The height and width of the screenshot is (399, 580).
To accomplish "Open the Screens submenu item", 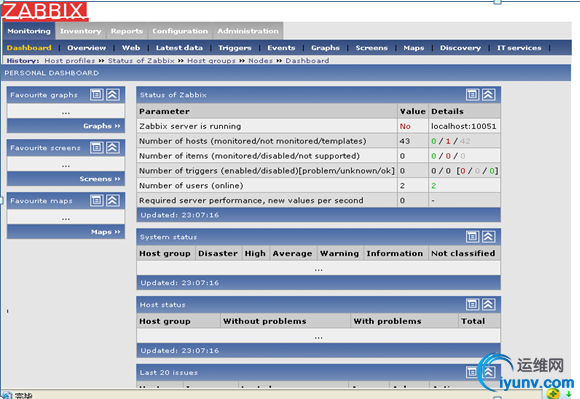I will click(372, 48).
